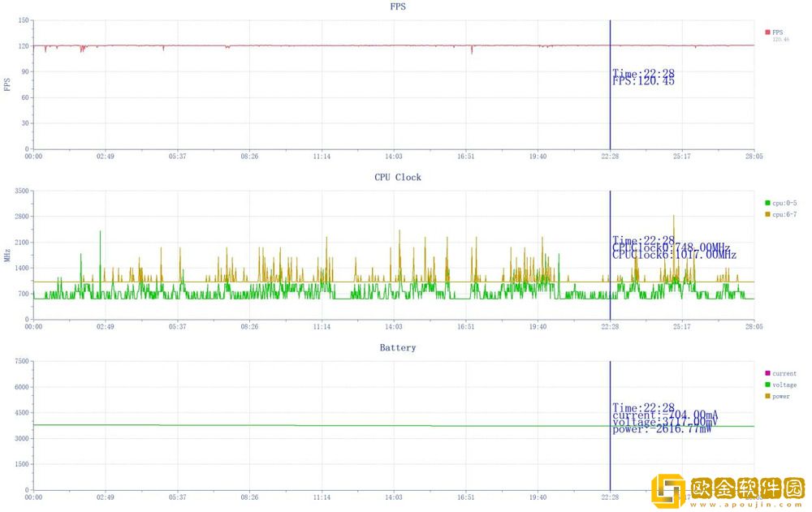Click the 14:03 tick on FPS chart axis
Screen dimensions: 812x512
394,157
